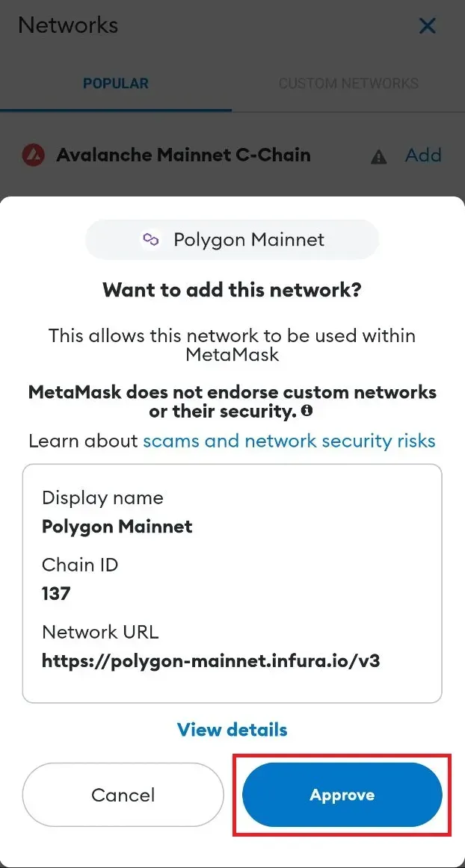Cancel adding the network

coord(123,795)
